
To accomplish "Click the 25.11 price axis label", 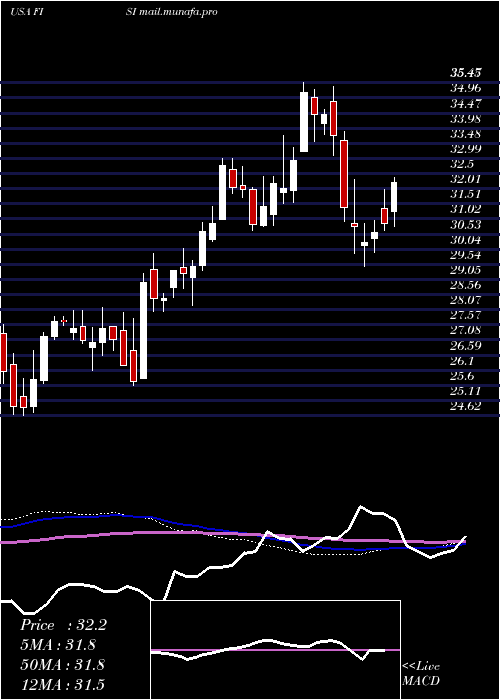I will [466, 391].
